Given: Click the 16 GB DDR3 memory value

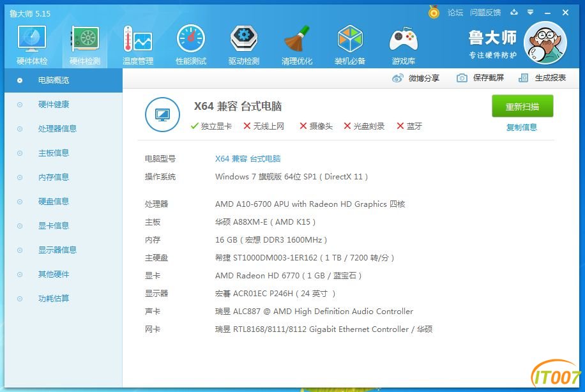Looking at the screenshot, I should coord(271,240).
